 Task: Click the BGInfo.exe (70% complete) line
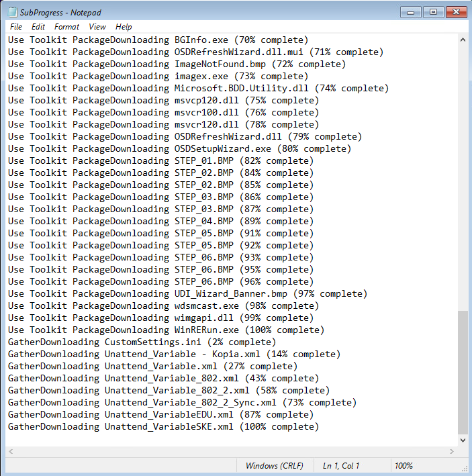[158, 40]
